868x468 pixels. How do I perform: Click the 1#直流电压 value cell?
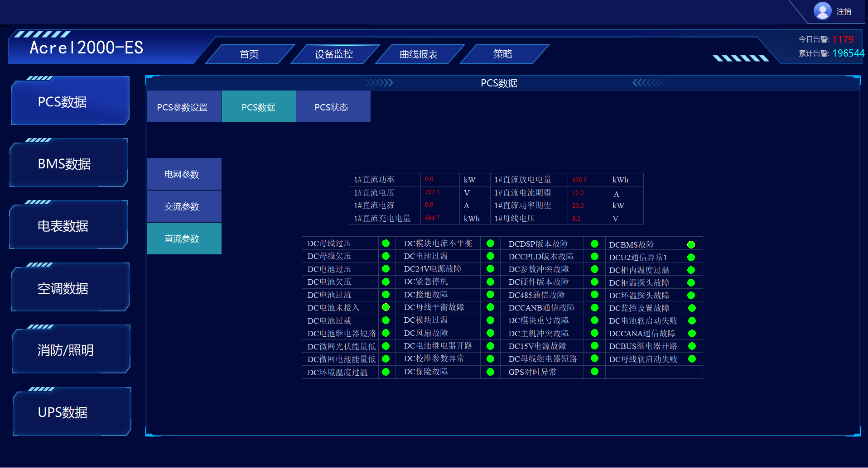point(435,192)
